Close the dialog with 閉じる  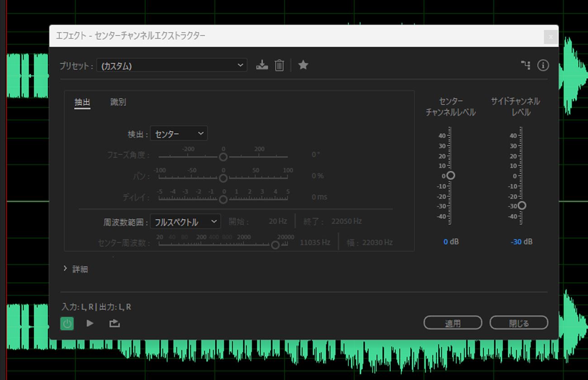tap(519, 323)
